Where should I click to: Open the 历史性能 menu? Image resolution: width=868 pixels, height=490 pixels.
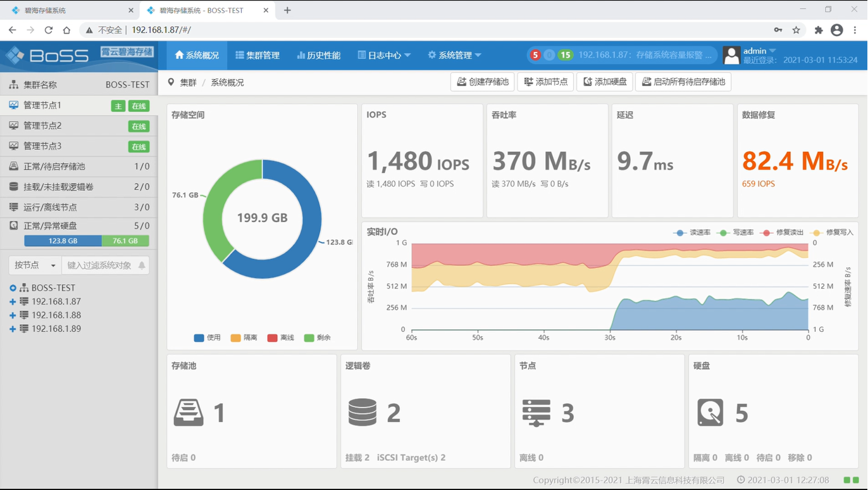(319, 55)
